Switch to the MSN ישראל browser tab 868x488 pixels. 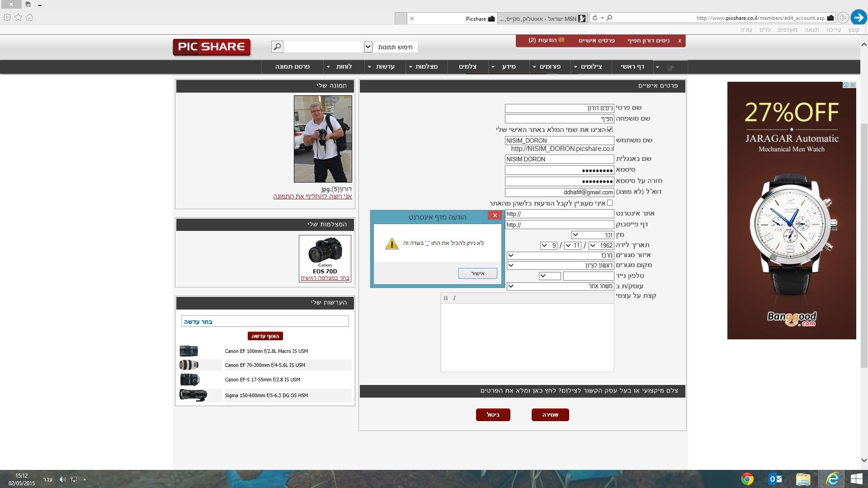point(542,19)
